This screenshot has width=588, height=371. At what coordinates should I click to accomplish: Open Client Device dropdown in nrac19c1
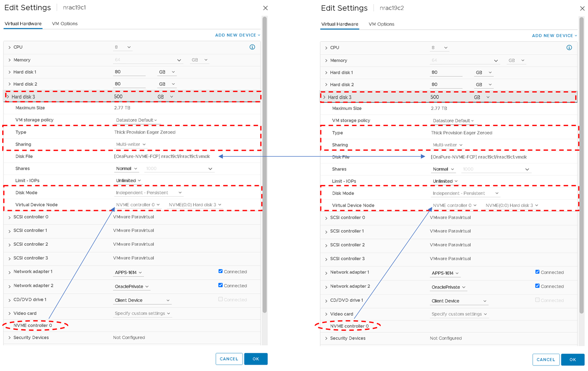pos(142,300)
